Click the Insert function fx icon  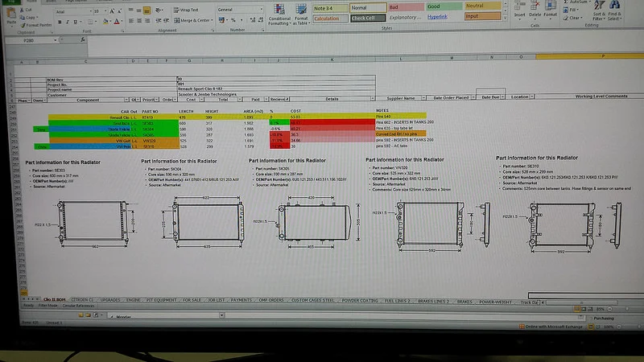[x=83, y=39]
